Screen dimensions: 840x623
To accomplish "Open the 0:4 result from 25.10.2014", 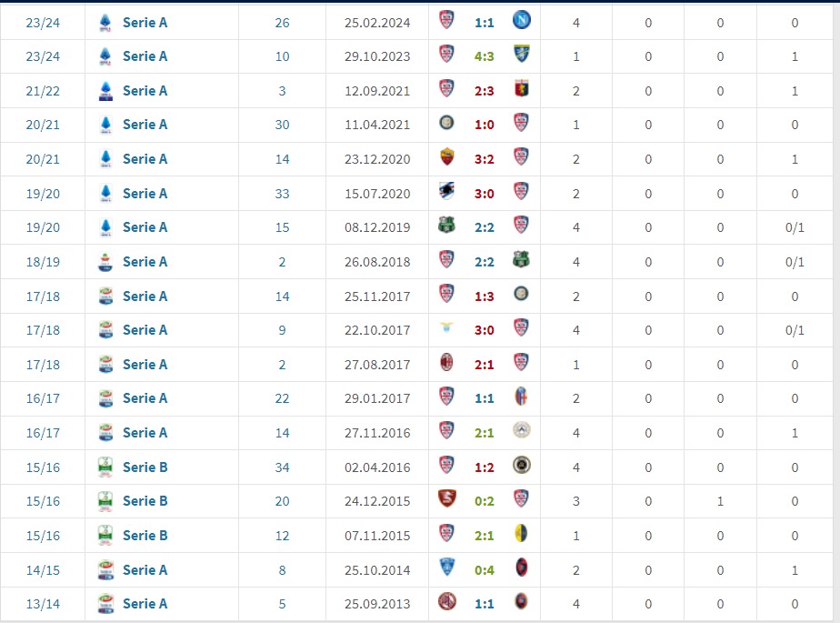I will point(484,570).
